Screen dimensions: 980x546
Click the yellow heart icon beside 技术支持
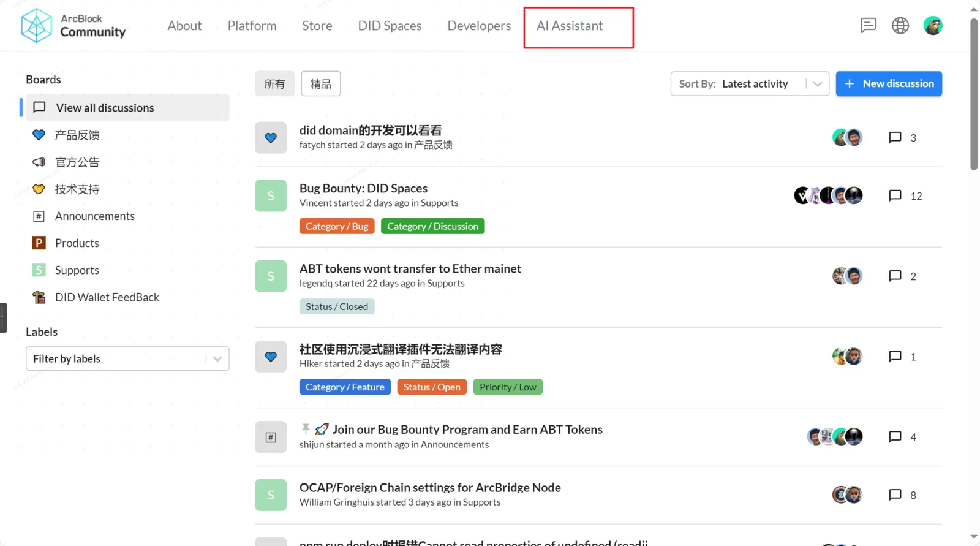click(39, 189)
